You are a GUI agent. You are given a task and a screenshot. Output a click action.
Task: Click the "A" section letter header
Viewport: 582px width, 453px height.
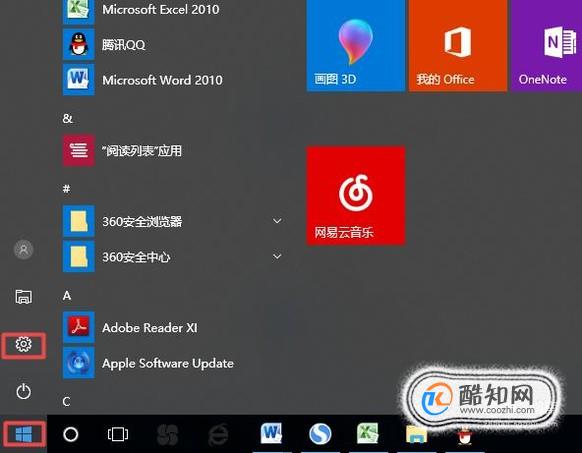[x=67, y=296]
